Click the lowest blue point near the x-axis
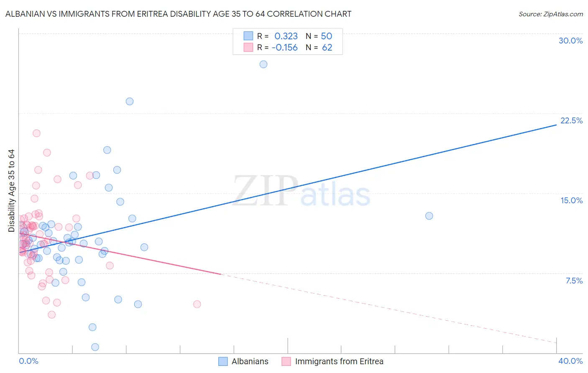Image resolution: width=588 pixels, height=373 pixels. [x=95, y=347]
